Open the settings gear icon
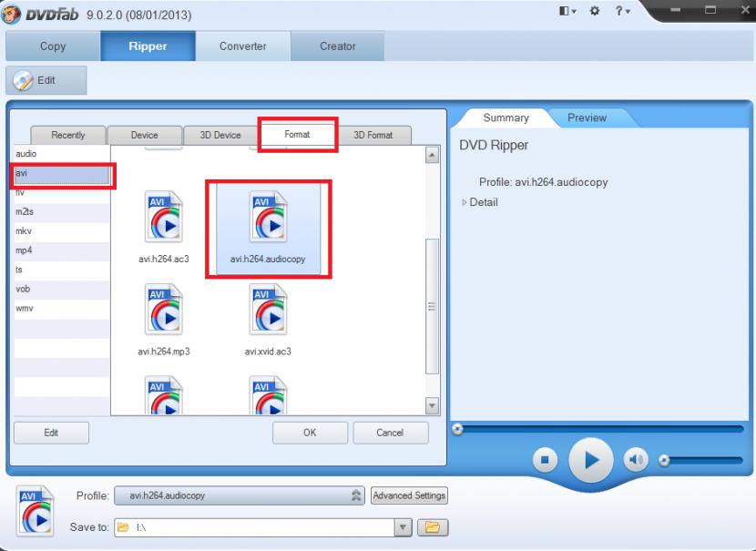 point(595,11)
